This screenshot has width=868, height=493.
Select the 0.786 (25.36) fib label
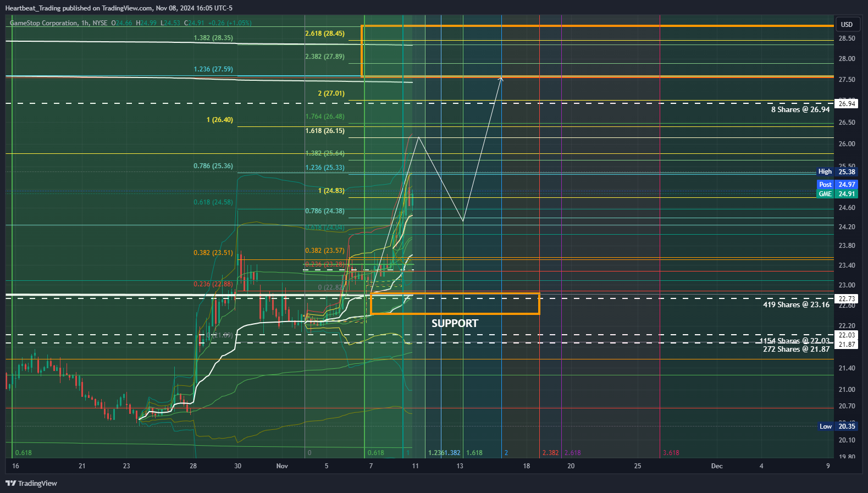click(213, 166)
